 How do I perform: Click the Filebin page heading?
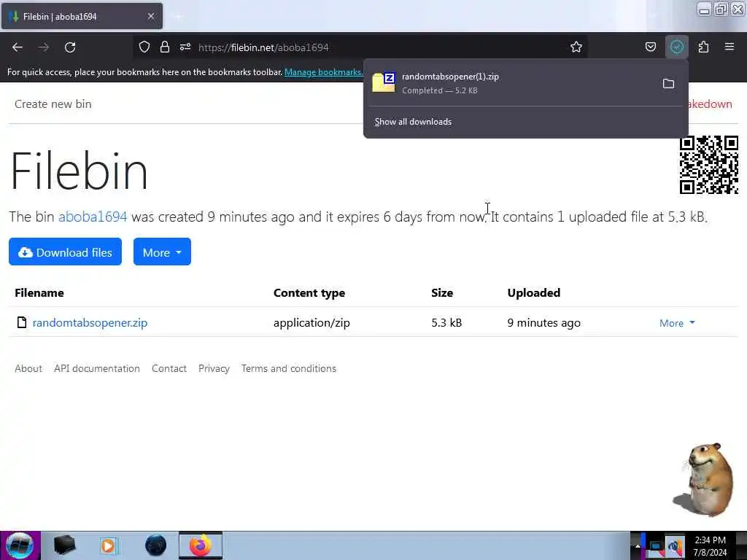79,171
